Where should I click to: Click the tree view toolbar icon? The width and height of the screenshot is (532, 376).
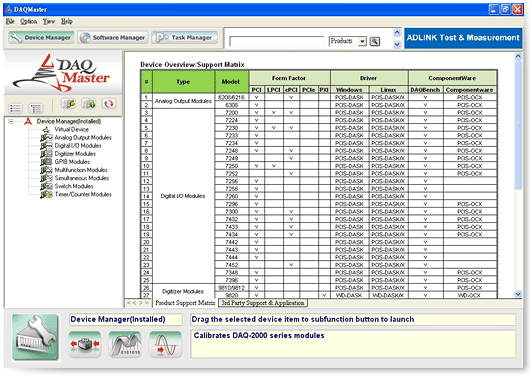click(36, 108)
